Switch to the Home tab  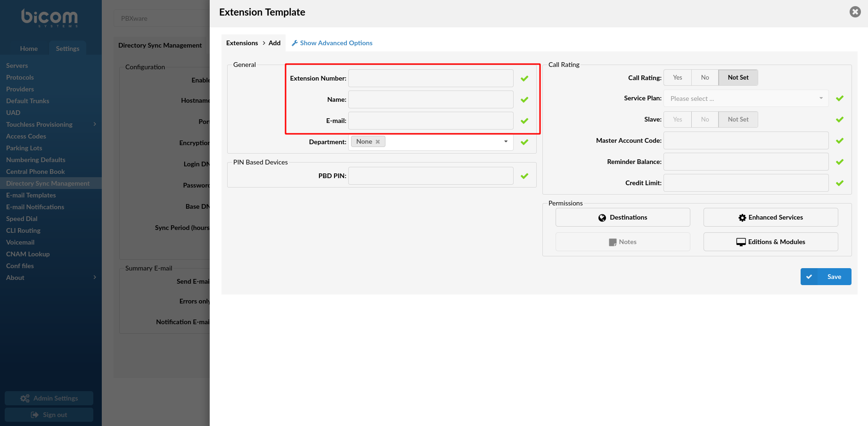click(29, 49)
